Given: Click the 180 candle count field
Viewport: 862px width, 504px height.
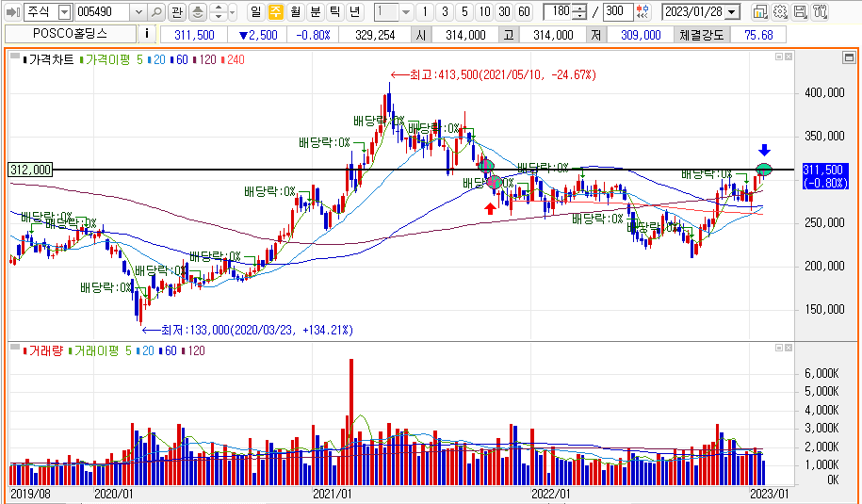Looking at the screenshot, I should pos(558,11).
